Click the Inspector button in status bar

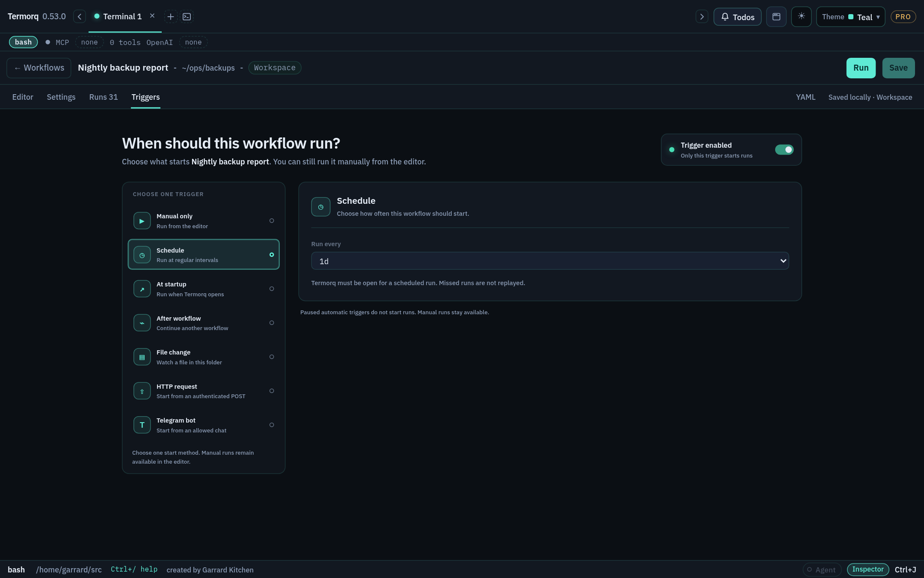[x=868, y=569]
